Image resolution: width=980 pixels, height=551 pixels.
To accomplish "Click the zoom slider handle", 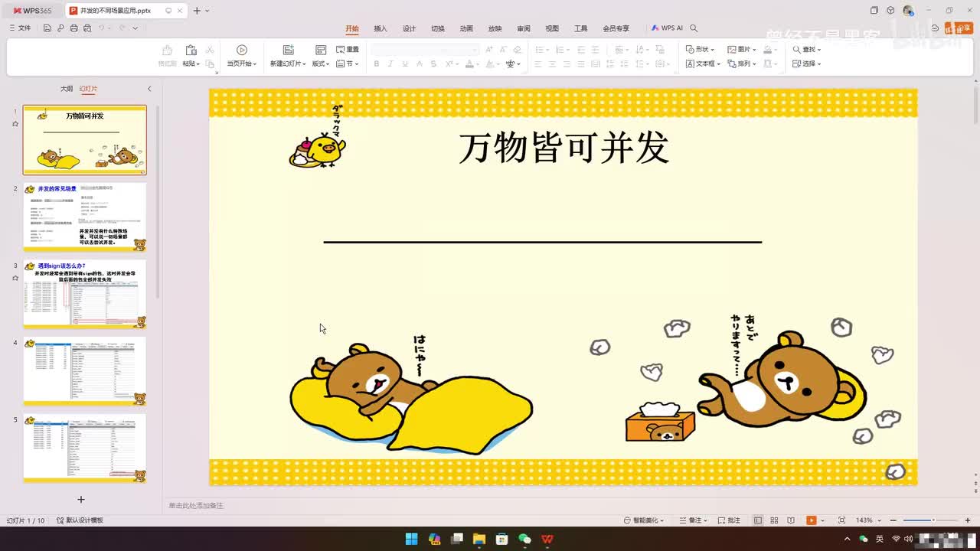I will click(x=933, y=520).
